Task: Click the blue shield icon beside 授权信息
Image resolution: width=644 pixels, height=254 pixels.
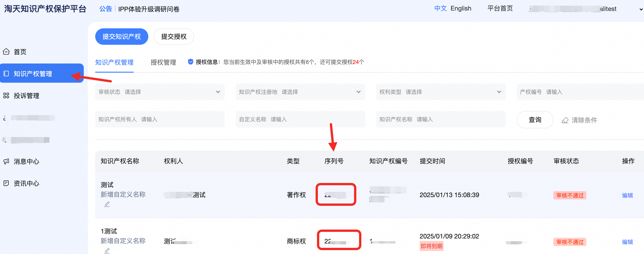Action: [190, 62]
